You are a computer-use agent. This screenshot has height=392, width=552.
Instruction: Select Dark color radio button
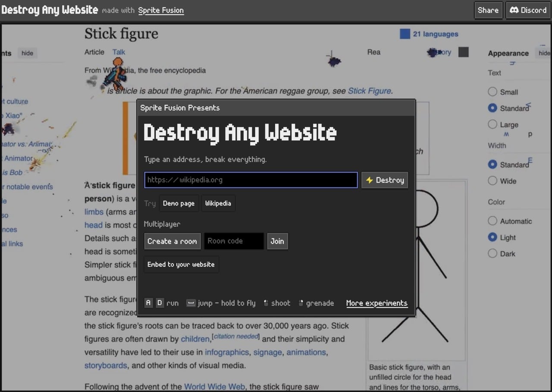click(492, 254)
